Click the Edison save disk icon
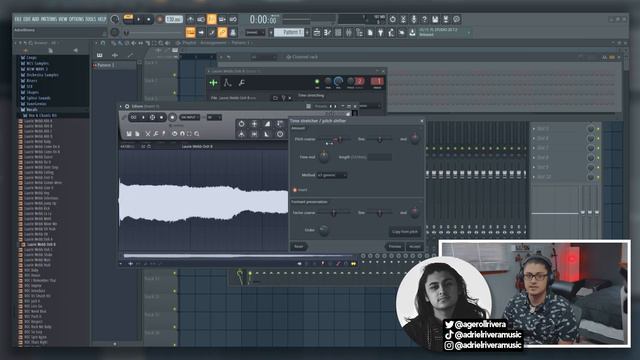 129,133
